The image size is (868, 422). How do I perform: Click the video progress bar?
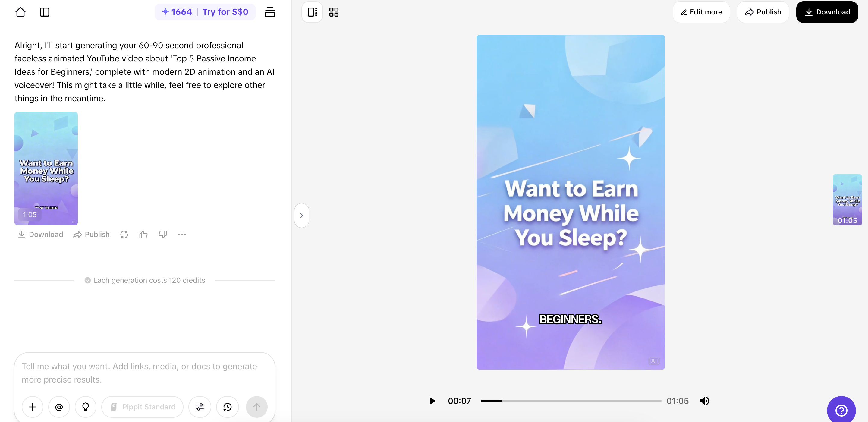tap(571, 401)
